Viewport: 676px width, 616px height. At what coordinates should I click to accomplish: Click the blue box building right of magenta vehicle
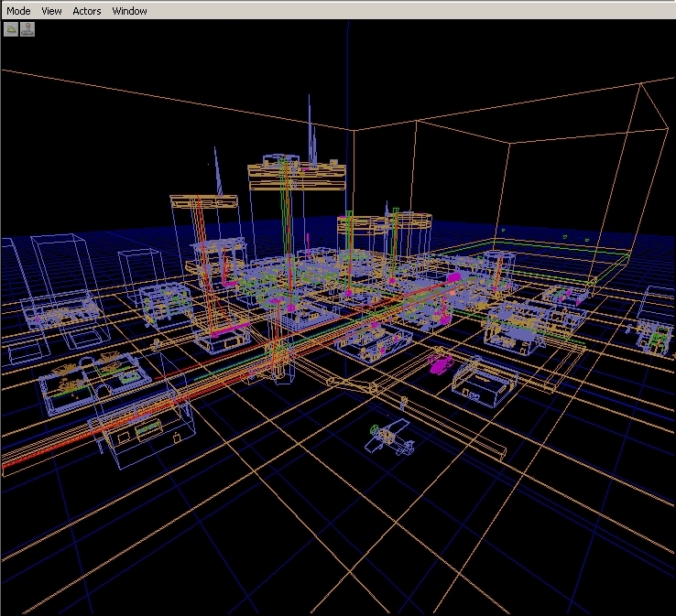coord(485,381)
